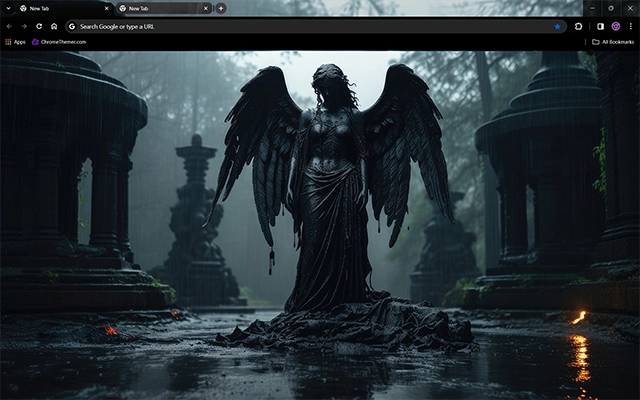This screenshot has width=640, height=400.
Task: Open the All Bookmarks folder
Action: tap(613, 42)
